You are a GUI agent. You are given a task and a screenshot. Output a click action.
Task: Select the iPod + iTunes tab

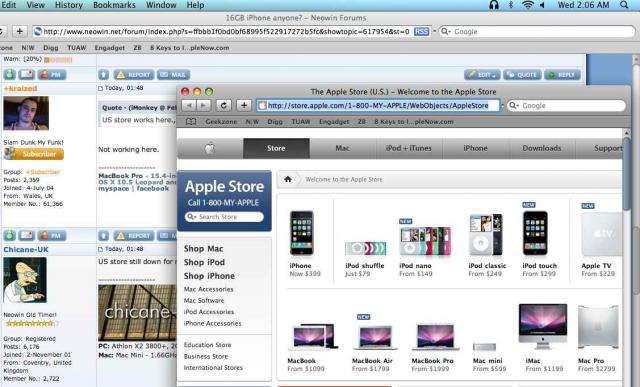409,148
